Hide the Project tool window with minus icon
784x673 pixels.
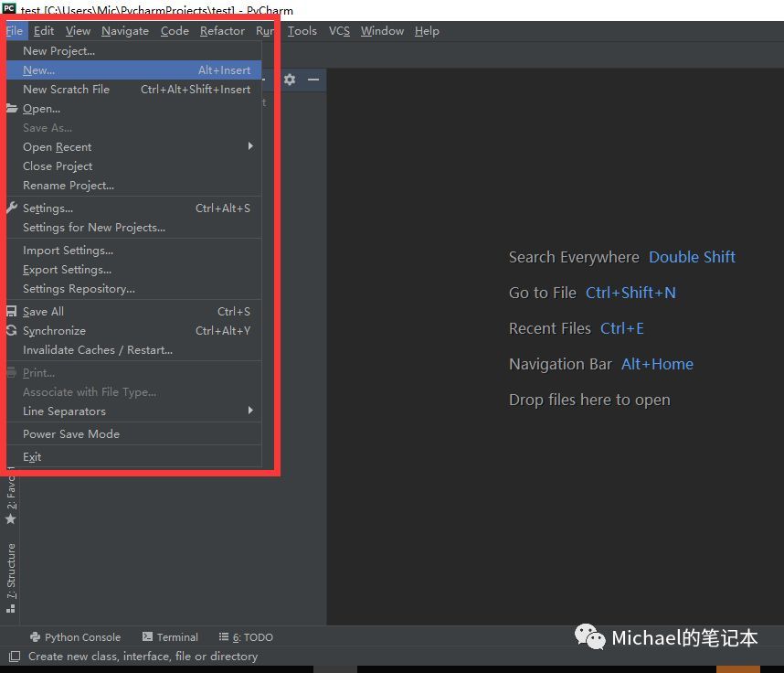tap(313, 80)
